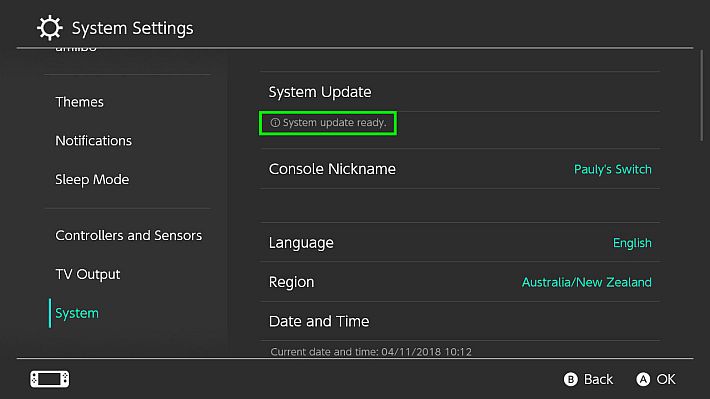Go to Controllers and Sensors
The image size is (710, 399).
pyautogui.click(x=129, y=236)
